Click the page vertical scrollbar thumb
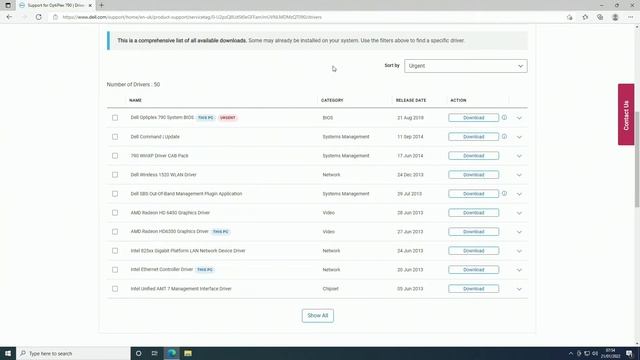Screen dimensions: 640x360 637,159
